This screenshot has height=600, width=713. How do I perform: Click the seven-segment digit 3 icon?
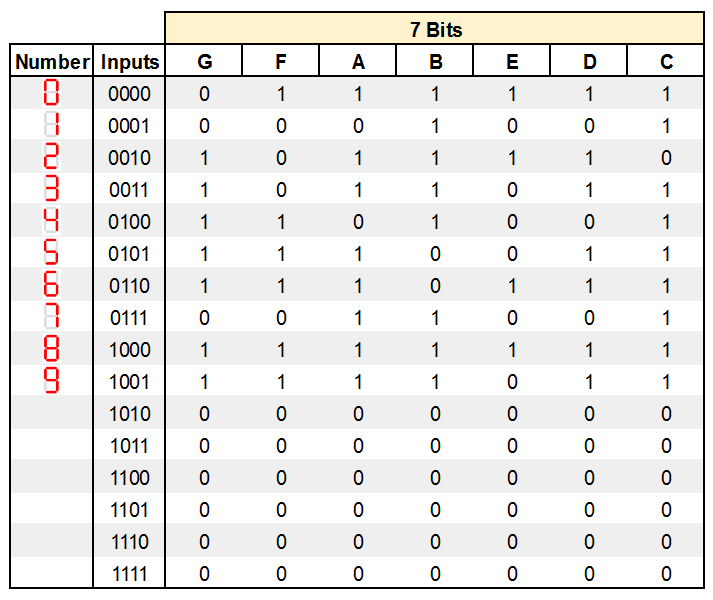(52, 190)
